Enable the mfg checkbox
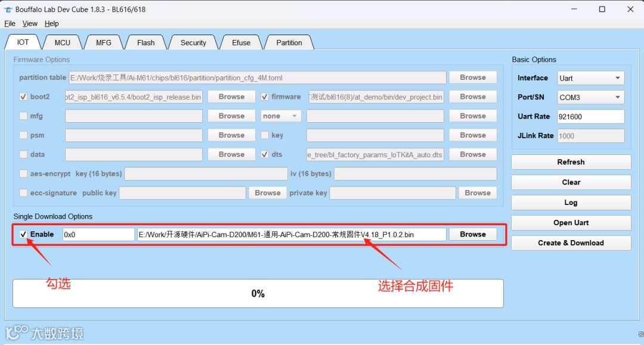Screen dimensions: 644x345 (x=23, y=116)
